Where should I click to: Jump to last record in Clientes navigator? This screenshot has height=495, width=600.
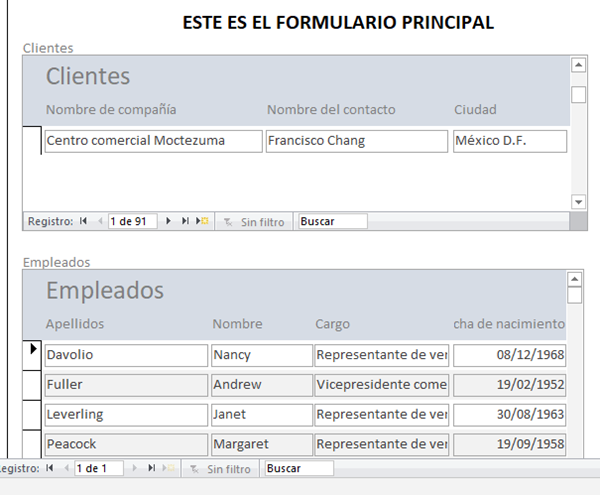[185, 221]
